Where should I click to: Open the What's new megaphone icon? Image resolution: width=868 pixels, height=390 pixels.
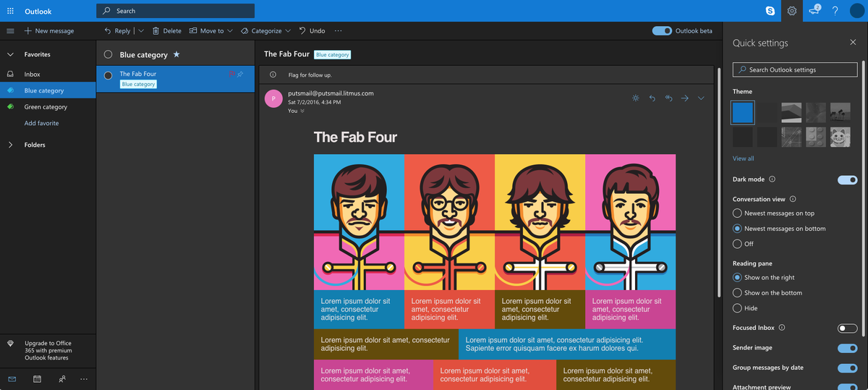[814, 10]
